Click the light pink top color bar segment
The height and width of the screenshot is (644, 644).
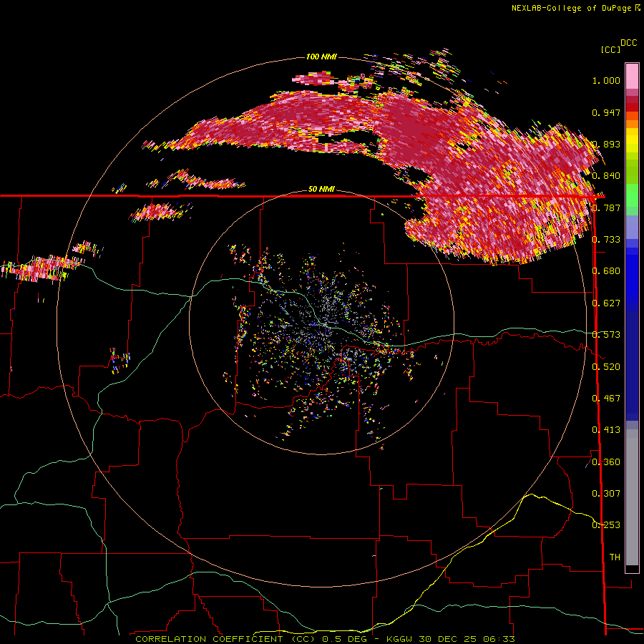tap(632, 76)
